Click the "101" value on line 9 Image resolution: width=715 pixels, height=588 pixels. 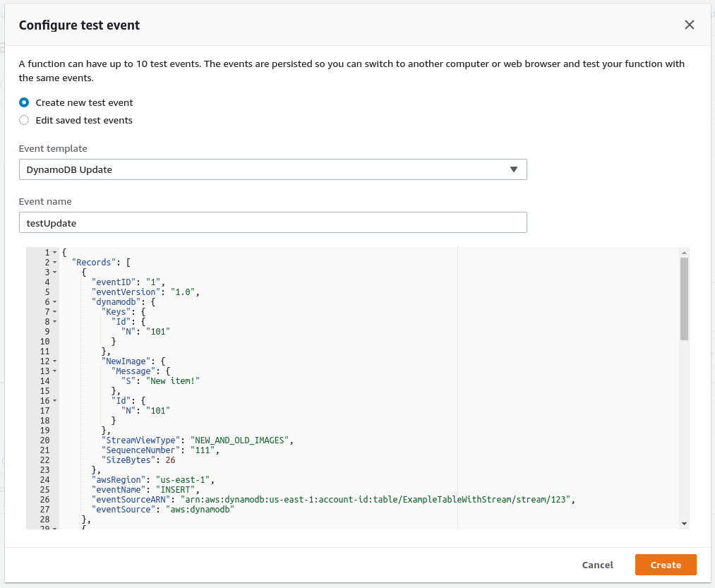point(158,332)
